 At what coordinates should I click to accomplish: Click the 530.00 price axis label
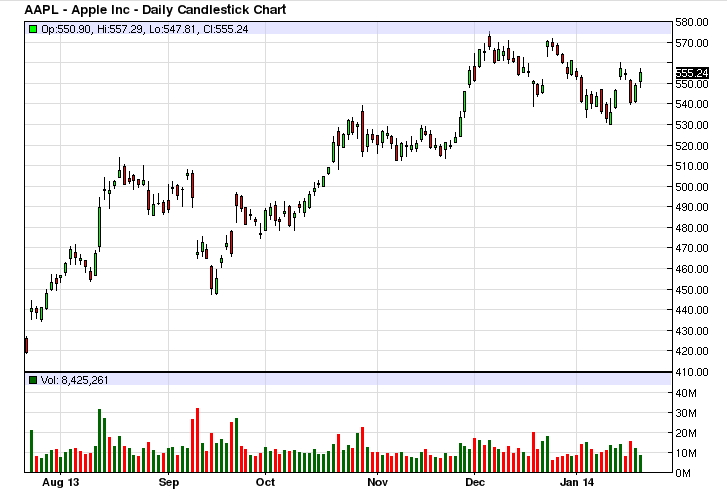coord(692,125)
